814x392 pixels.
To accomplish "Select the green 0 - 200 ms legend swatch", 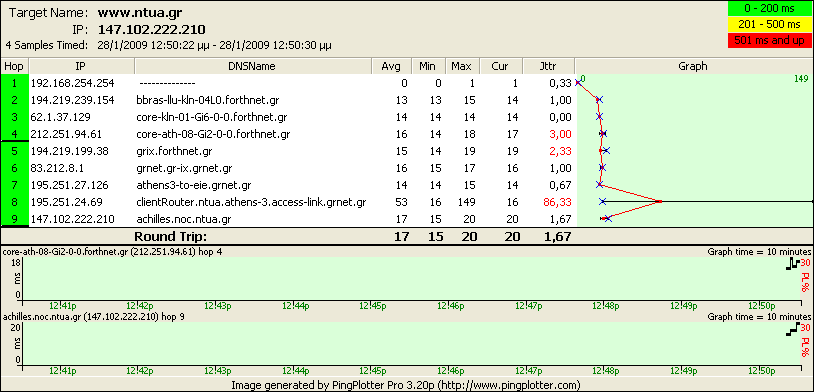I will (x=769, y=8).
